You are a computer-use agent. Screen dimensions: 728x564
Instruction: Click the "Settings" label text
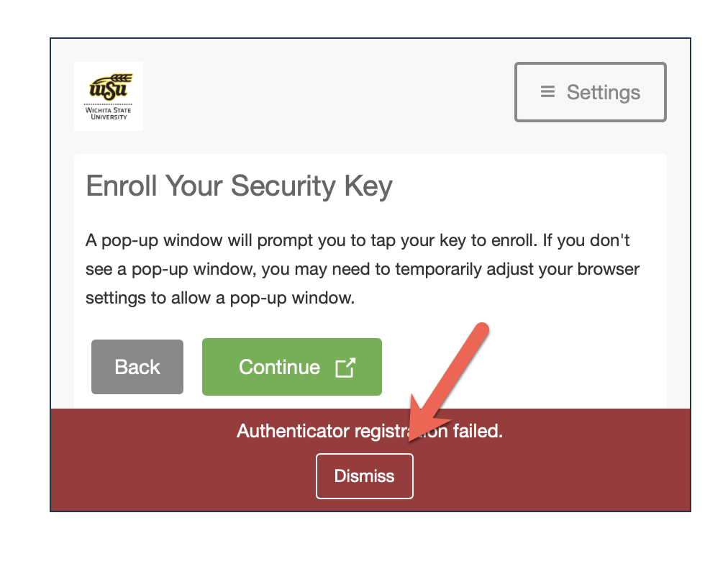603,93
